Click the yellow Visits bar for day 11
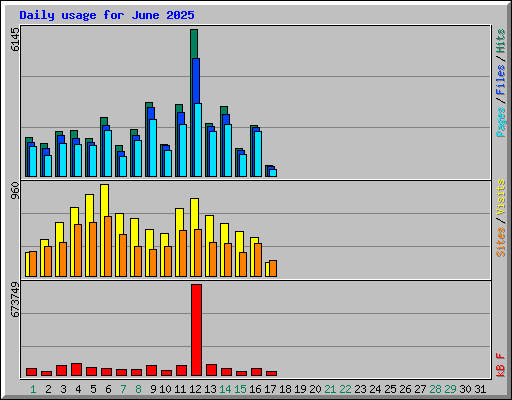Screen dimensions: 512x400 tap(179, 219)
